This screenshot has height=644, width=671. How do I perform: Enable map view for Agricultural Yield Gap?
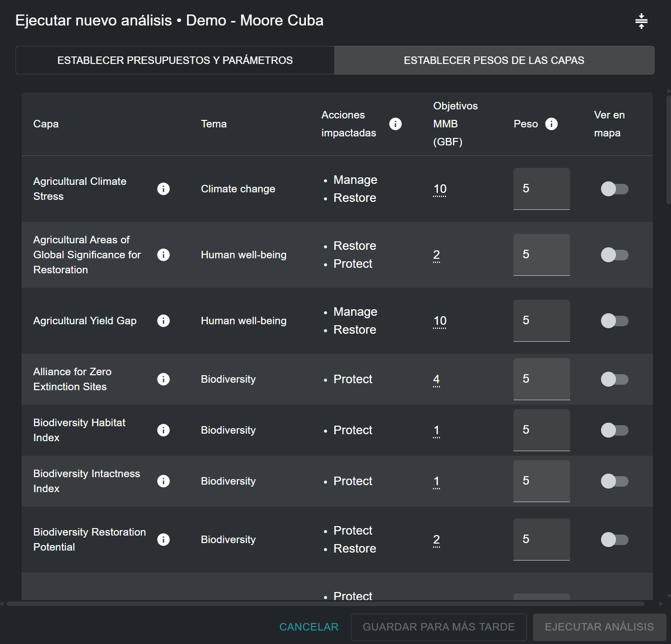tap(614, 321)
